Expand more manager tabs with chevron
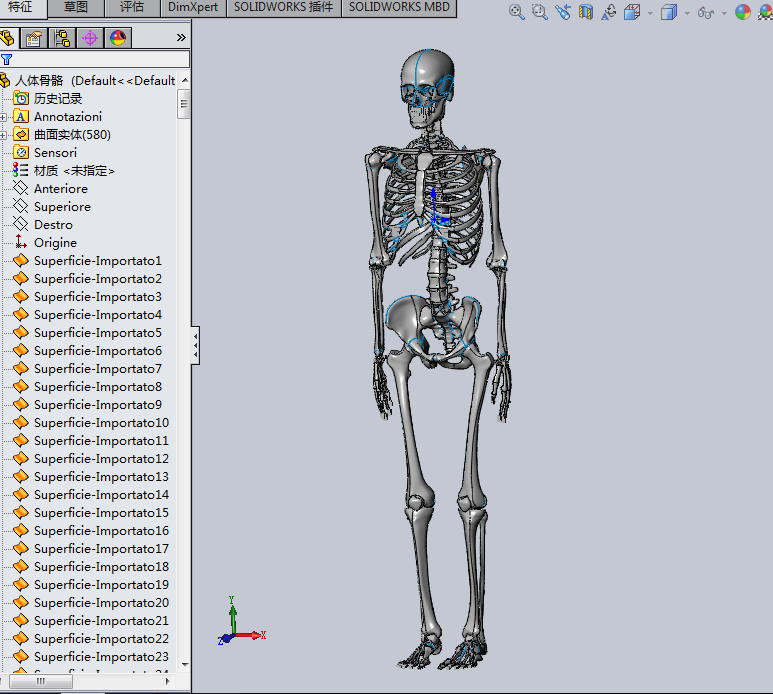 (x=181, y=37)
